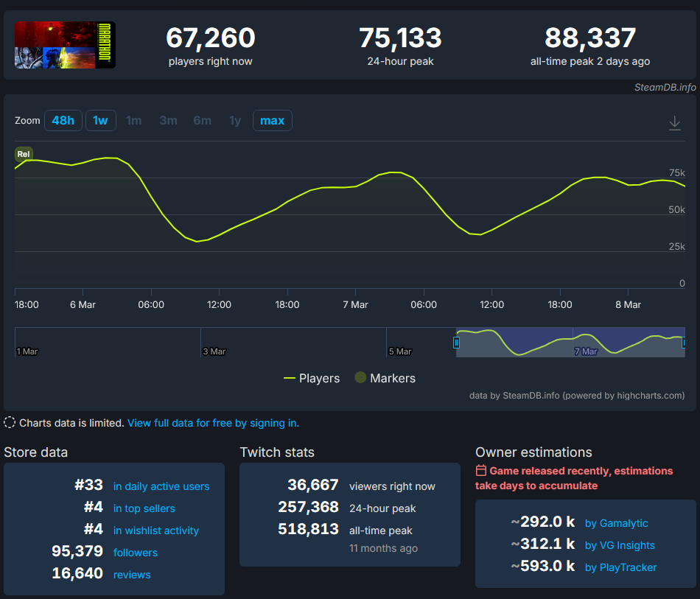Click 'data by SteamDB.info' chart credit
The width and height of the screenshot is (700, 599).
point(577,396)
